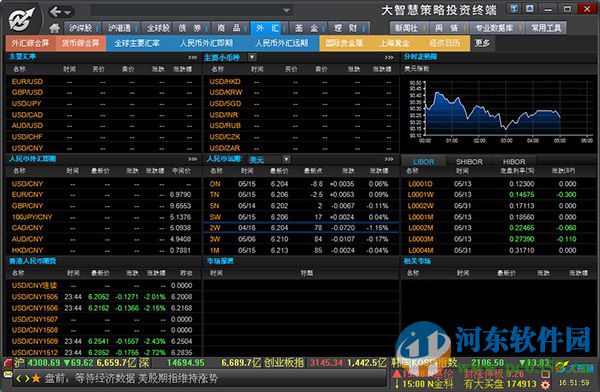Select the L0001W LIBOR row

498,194
